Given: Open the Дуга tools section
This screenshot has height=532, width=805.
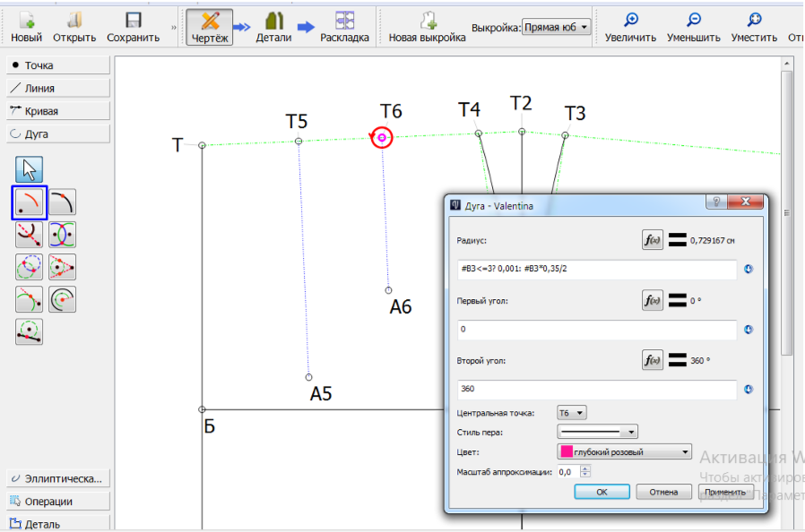Looking at the screenshot, I should tap(58, 134).
